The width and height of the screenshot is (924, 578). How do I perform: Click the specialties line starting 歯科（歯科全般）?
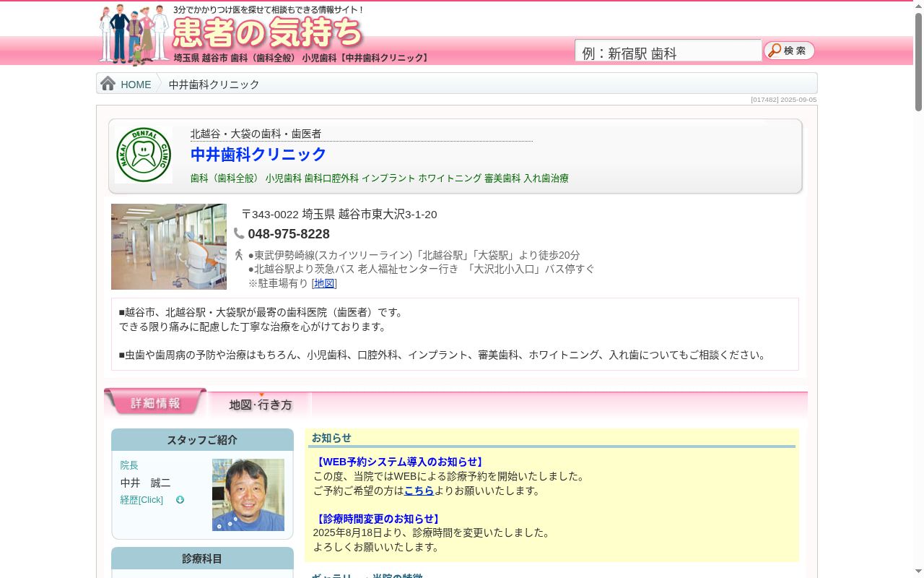pyautogui.click(x=379, y=178)
